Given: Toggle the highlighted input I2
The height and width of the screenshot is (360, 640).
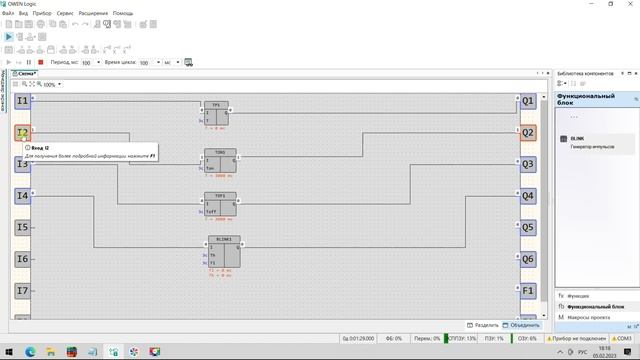Looking at the screenshot, I should (x=22, y=133).
